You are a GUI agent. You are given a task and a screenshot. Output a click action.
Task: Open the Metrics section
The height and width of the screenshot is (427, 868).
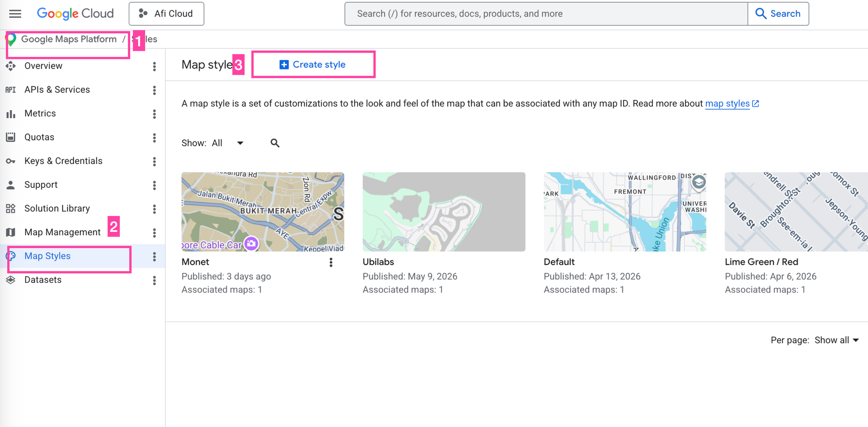tap(40, 114)
